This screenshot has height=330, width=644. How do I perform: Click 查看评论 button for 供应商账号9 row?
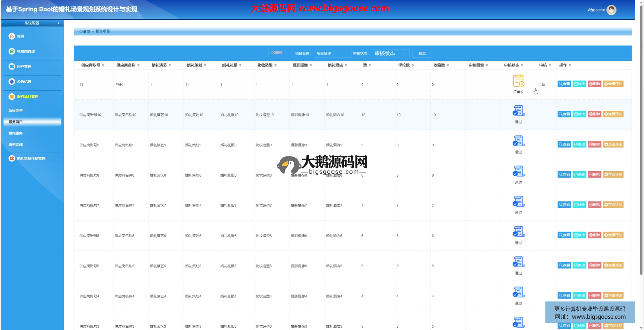pos(613,144)
